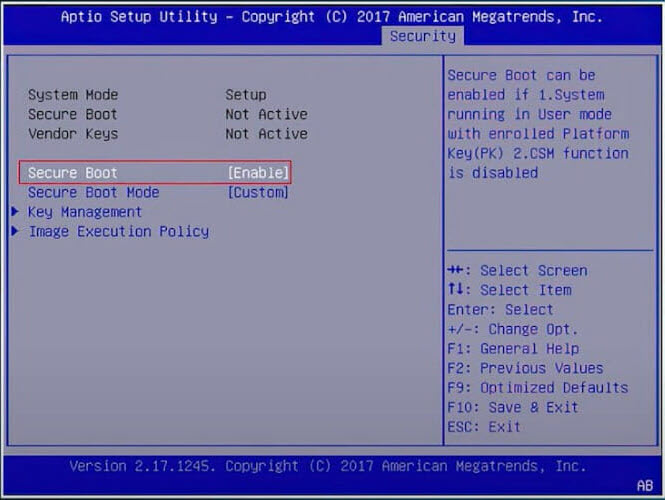Click the ESC: Exit line
Viewport: 665px width, 500px height.
tap(484, 427)
